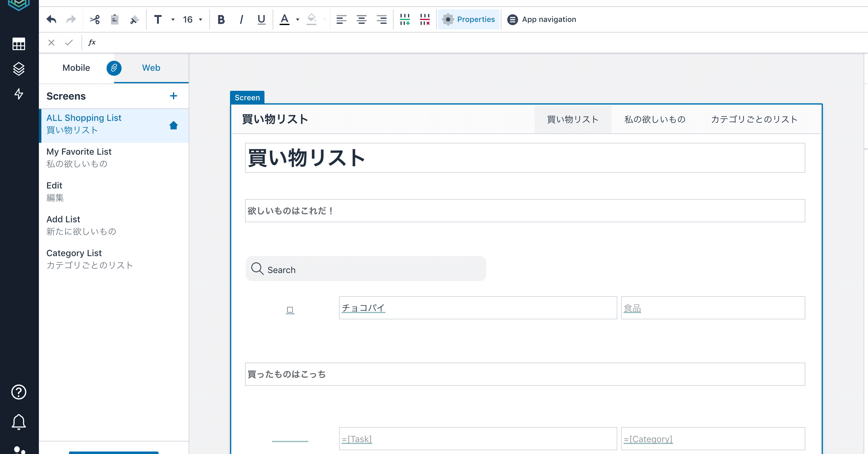Open the automation lightning bolt icon
The height and width of the screenshot is (454, 868).
click(x=19, y=94)
